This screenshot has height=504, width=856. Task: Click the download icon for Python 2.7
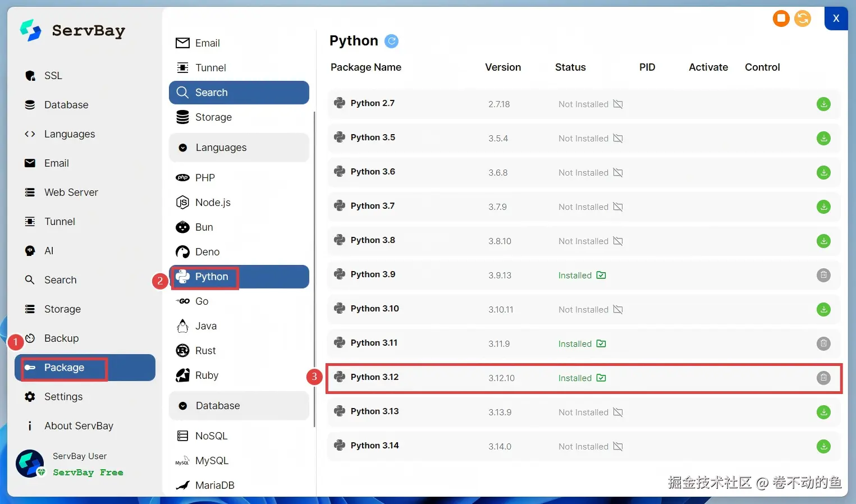[823, 104]
